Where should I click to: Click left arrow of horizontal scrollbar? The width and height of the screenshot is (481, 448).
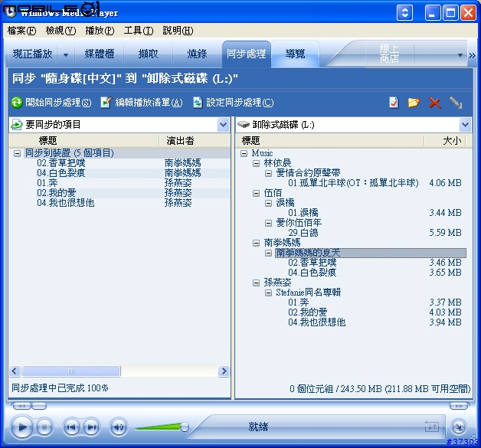pyautogui.click(x=15, y=371)
